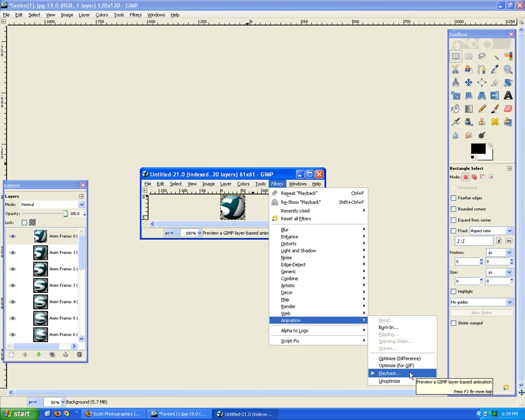Viewport: 525px width, 420px height.
Task: Select the Ellipse Select tool
Action: 469,56
